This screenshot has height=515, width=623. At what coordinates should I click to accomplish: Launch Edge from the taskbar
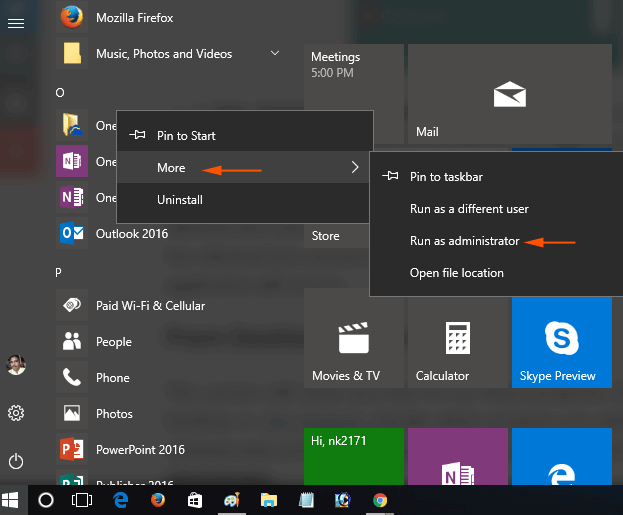[121, 500]
